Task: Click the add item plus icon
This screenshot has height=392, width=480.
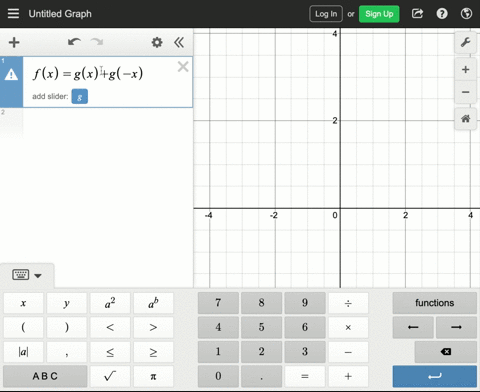Action: 14,42
